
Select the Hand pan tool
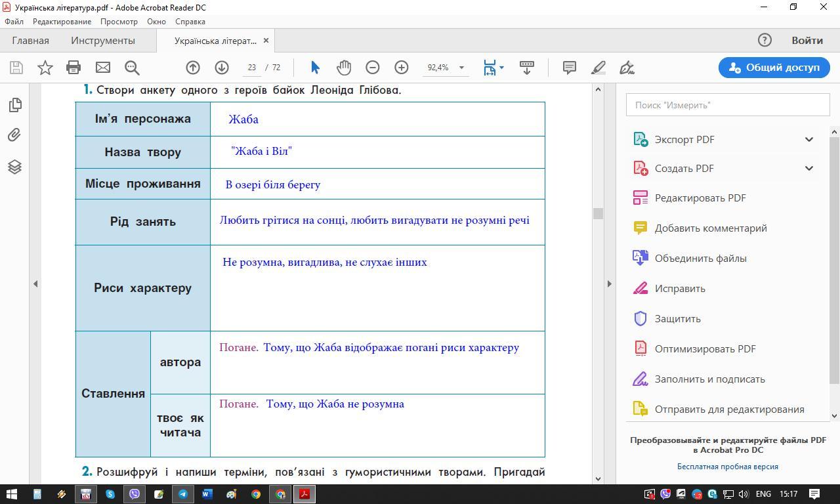pyautogui.click(x=344, y=68)
